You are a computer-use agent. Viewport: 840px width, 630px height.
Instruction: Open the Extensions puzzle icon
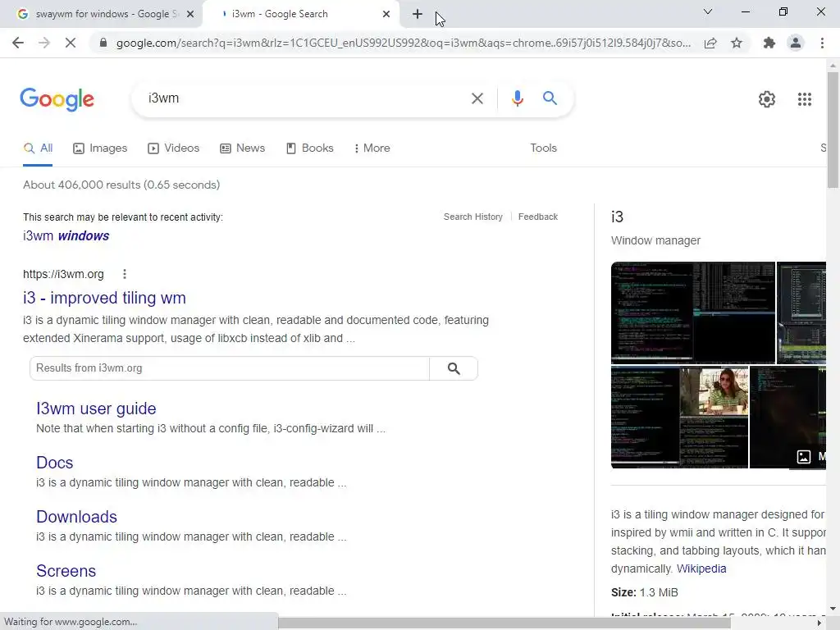tap(769, 43)
